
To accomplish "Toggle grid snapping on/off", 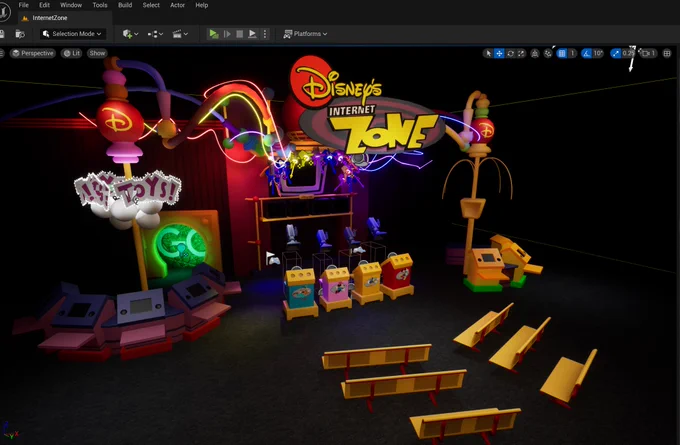I will pos(562,53).
